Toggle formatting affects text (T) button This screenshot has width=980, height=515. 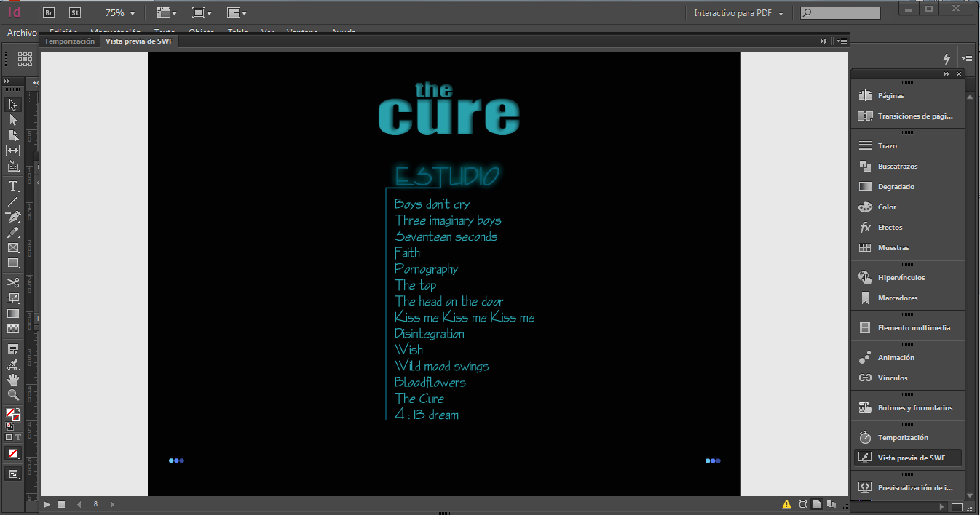[18, 437]
